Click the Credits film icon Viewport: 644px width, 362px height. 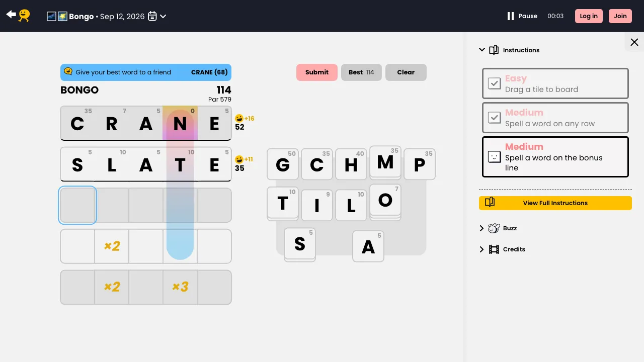[494, 249]
